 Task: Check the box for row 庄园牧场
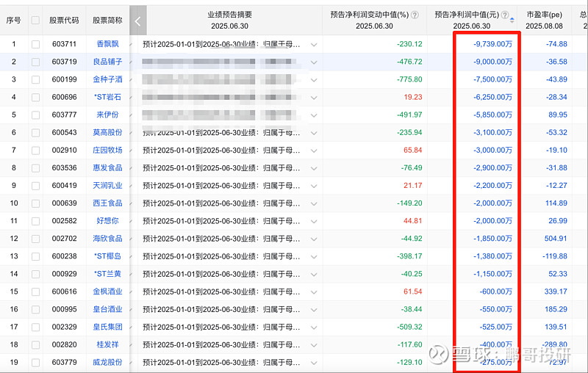click(35, 151)
